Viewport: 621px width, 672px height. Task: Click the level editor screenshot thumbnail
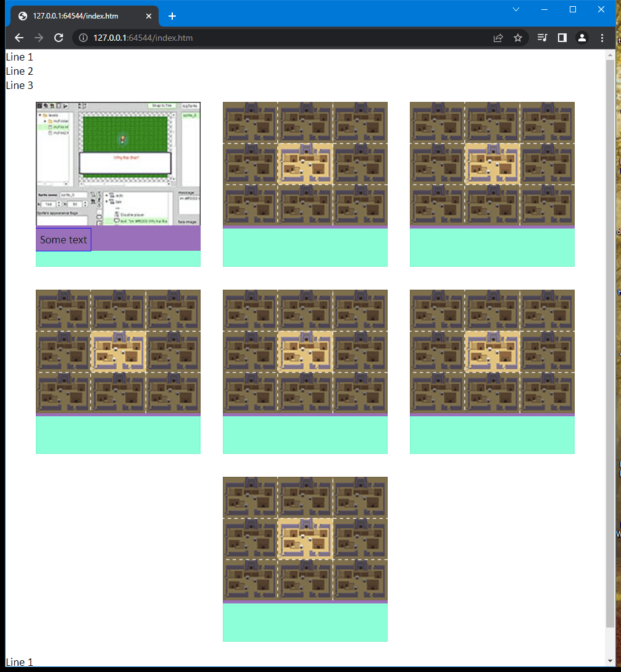(118, 164)
